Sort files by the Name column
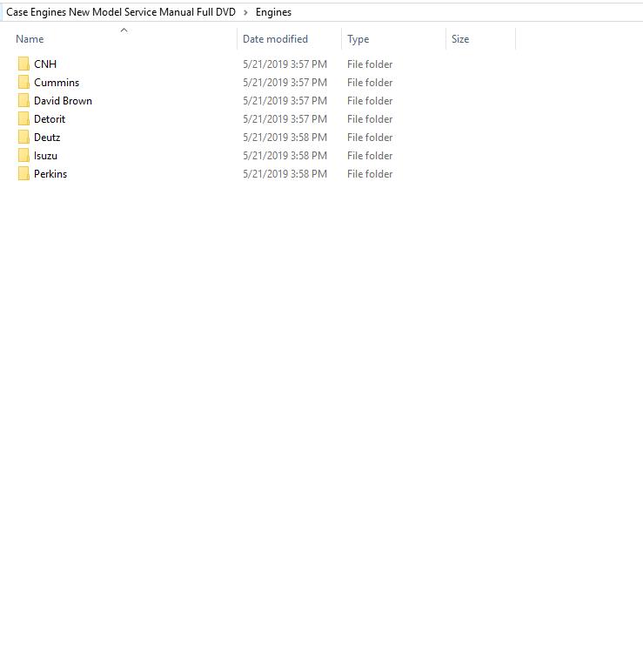643x672 pixels. click(x=30, y=39)
